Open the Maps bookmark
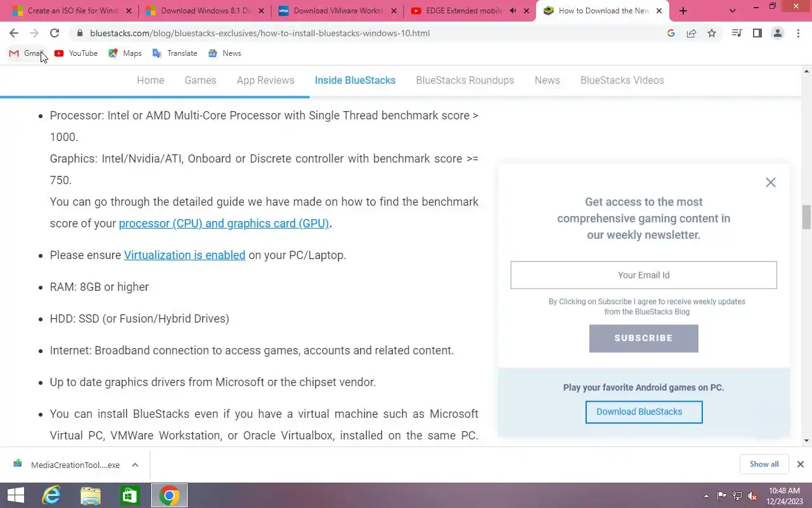 pyautogui.click(x=125, y=53)
